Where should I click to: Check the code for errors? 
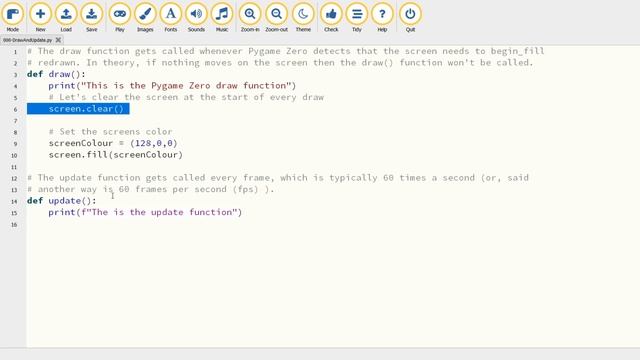click(331, 17)
